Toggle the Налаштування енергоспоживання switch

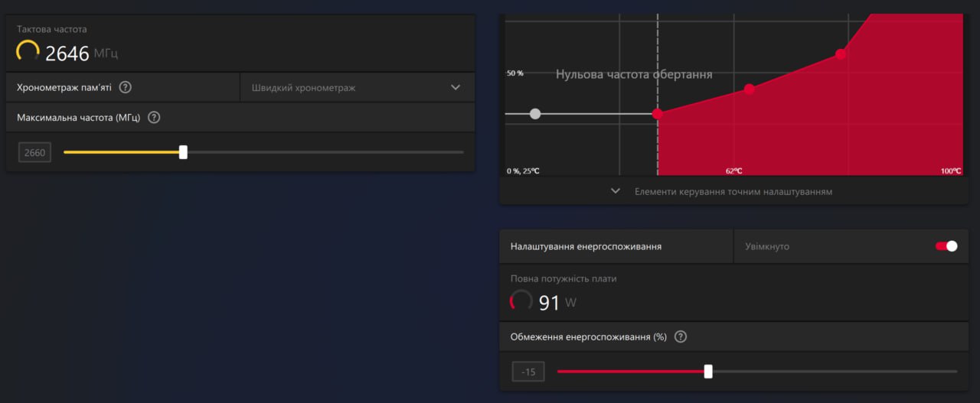coord(946,246)
